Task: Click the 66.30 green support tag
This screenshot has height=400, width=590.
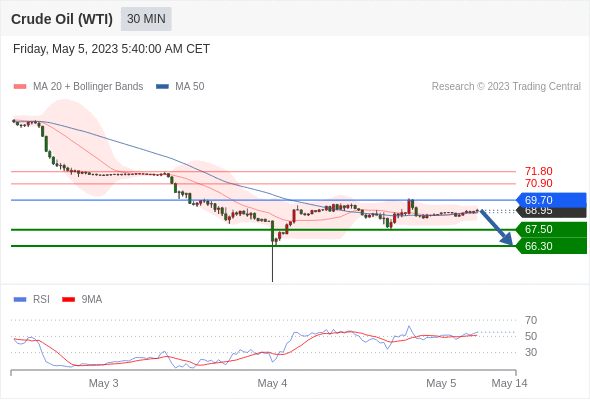Action: tap(551, 246)
